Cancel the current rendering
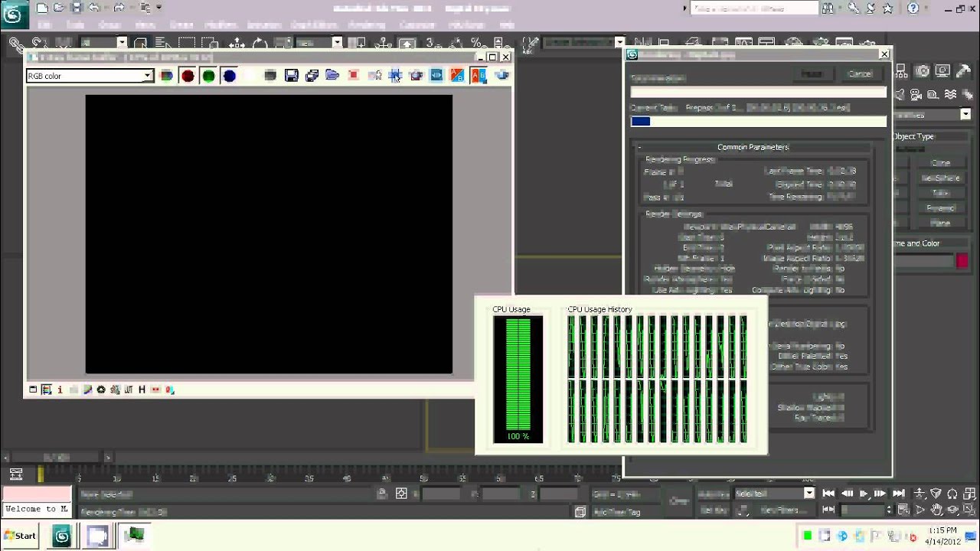The image size is (980, 551). [x=860, y=73]
